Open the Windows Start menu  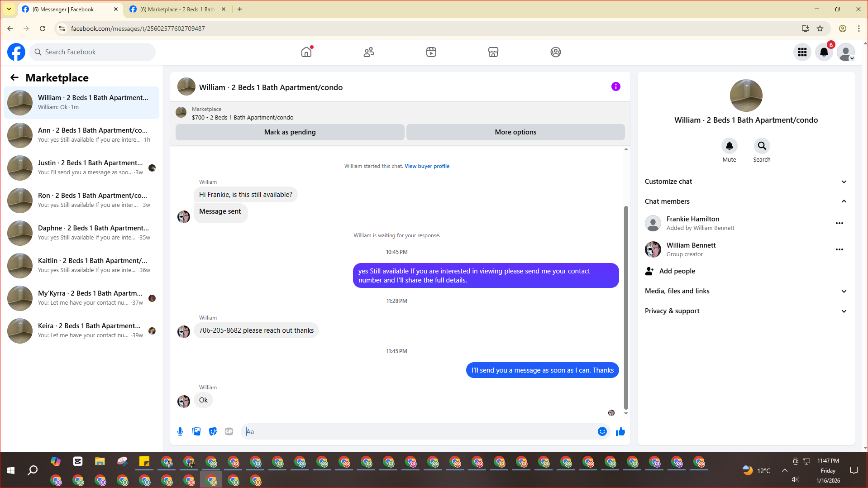pyautogui.click(x=11, y=470)
